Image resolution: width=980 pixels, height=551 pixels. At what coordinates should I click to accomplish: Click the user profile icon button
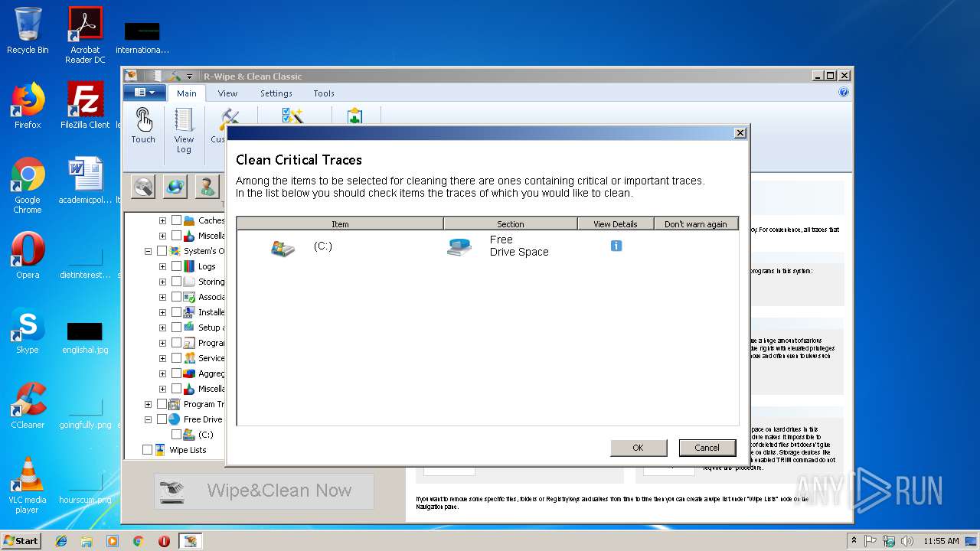207,186
